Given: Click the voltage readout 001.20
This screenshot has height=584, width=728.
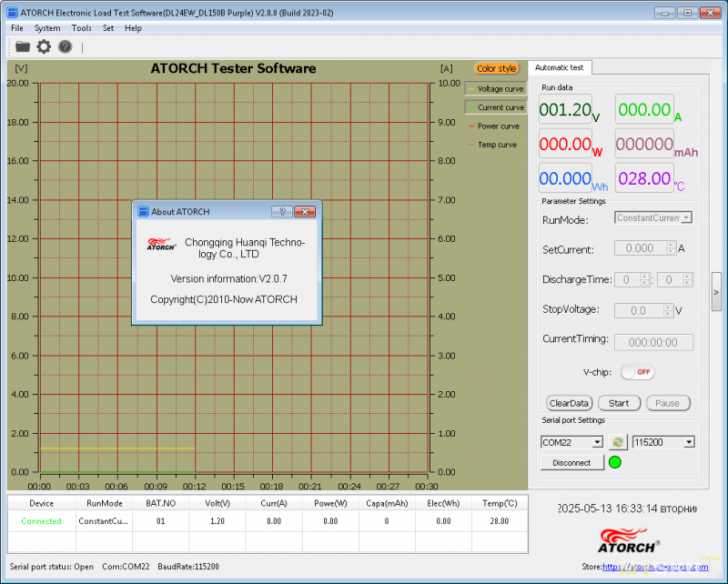Looking at the screenshot, I should click(x=565, y=109).
